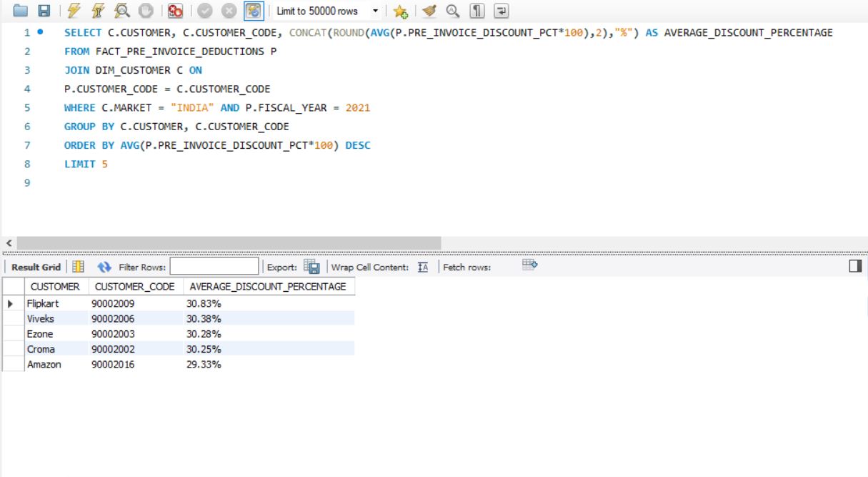Click the Filter Rows input field

(214, 265)
